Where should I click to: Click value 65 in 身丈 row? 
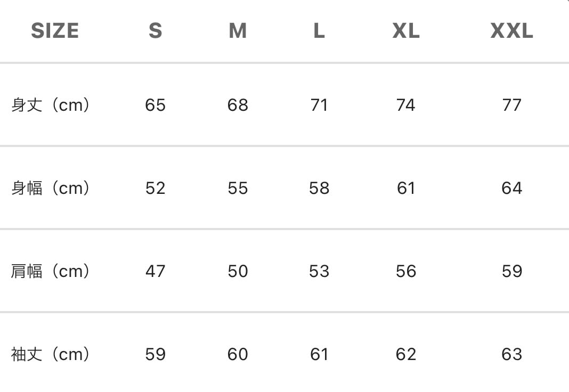[x=156, y=105]
